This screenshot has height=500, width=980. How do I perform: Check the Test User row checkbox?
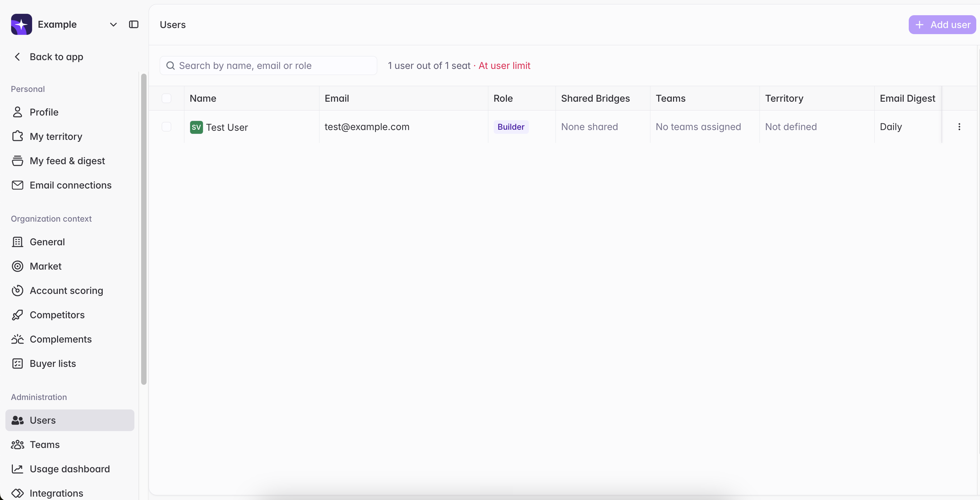166,127
